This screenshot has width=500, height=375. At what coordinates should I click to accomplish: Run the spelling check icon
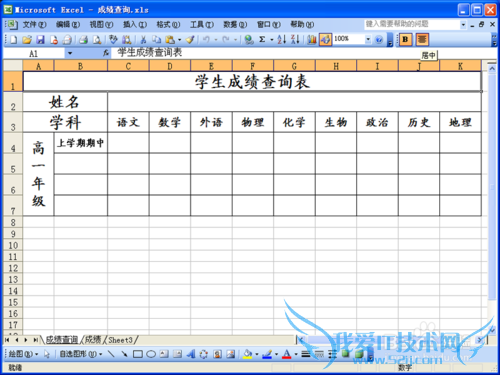click(113, 40)
